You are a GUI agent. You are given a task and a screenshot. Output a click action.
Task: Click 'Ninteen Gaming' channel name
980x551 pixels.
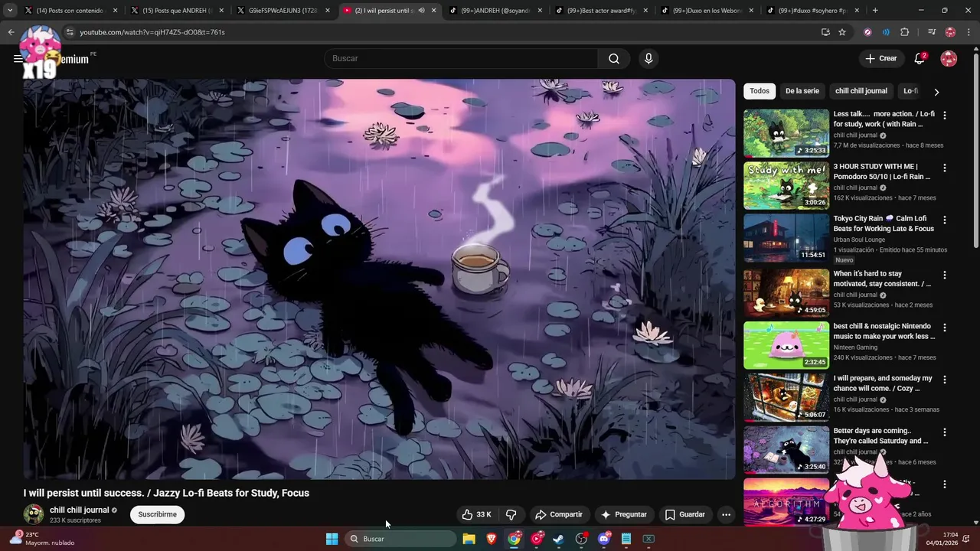[855, 347]
